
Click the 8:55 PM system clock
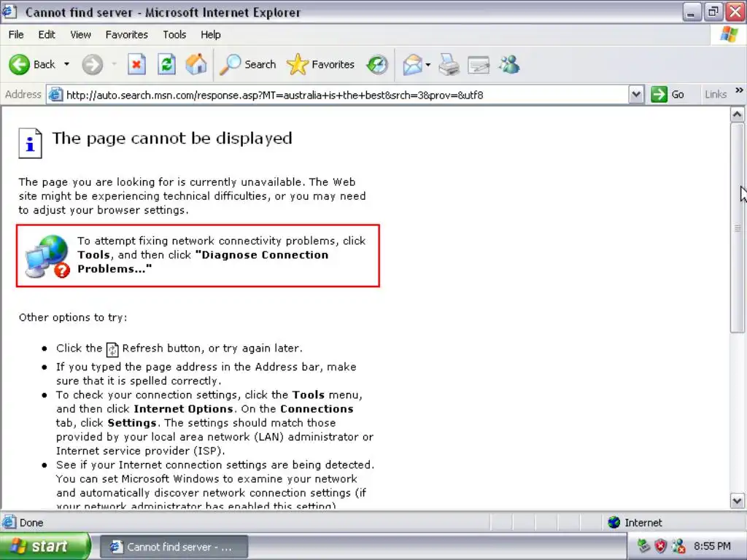(712, 546)
